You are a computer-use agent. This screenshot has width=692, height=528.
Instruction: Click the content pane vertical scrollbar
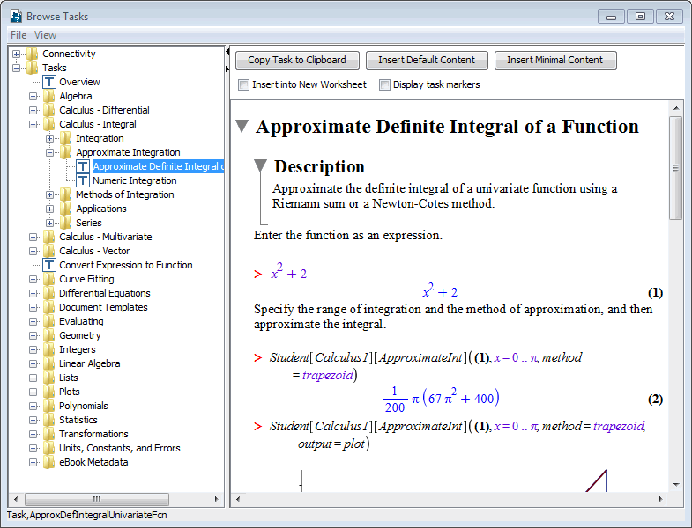point(676,300)
